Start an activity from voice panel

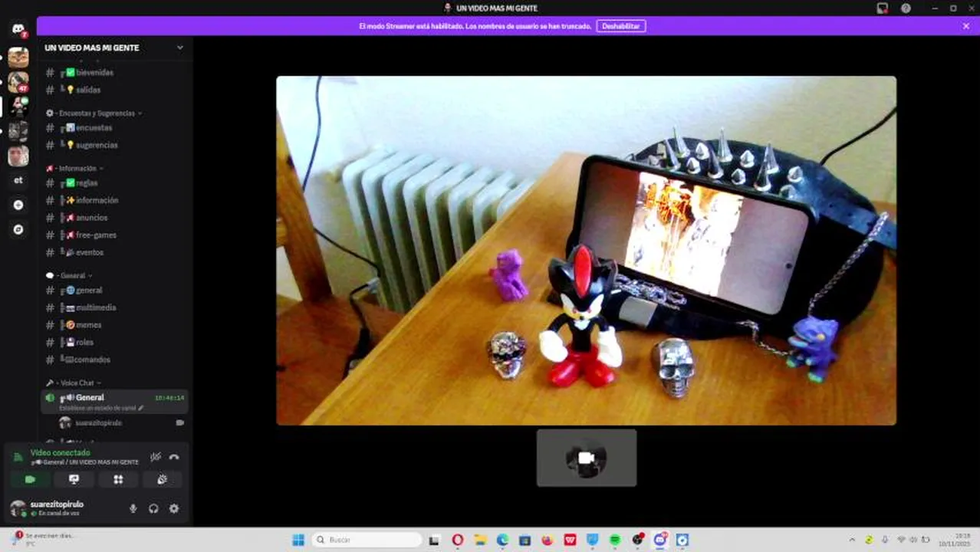pos(118,479)
